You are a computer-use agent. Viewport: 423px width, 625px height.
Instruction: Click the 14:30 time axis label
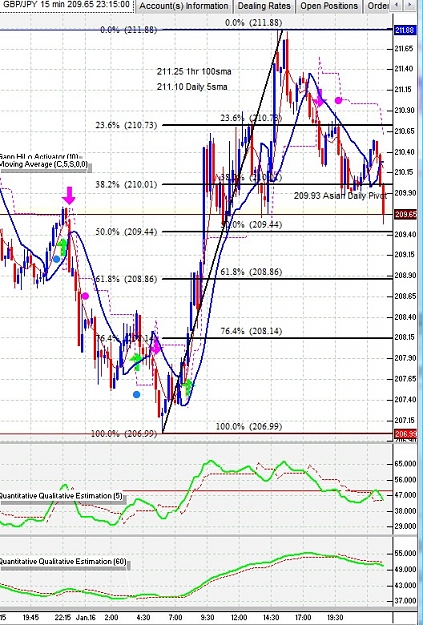(x=271, y=618)
